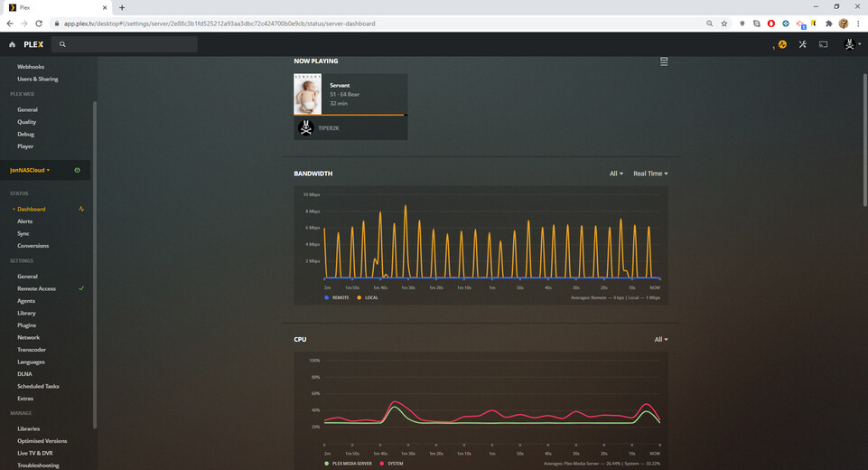The image size is (868, 470).
Task: Open browser zoom magnifier icon
Action: 710,23
